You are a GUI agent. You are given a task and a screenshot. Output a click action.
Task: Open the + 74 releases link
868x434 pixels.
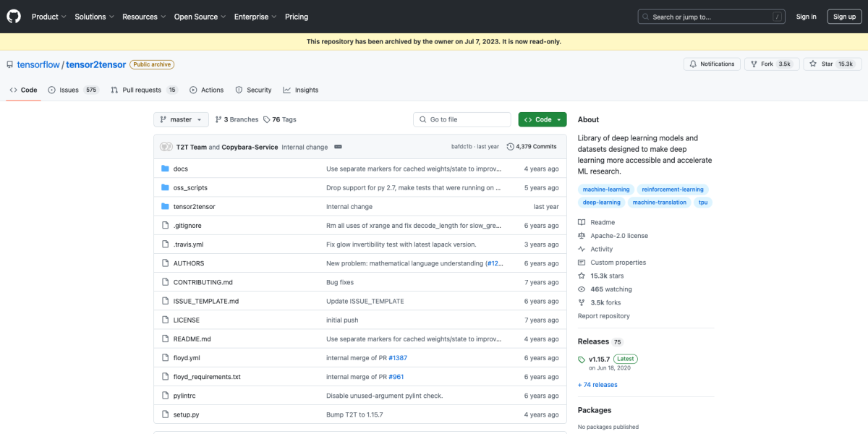click(597, 385)
